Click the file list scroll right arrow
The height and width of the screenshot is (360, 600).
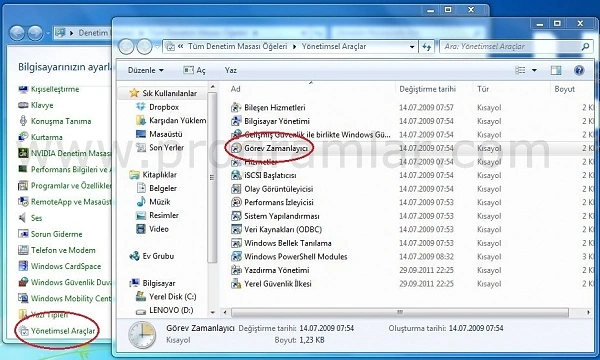point(589,313)
